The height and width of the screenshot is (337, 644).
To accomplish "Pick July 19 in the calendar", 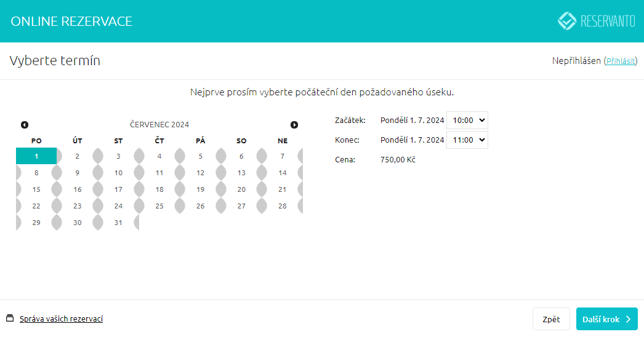I will click(x=200, y=189).
